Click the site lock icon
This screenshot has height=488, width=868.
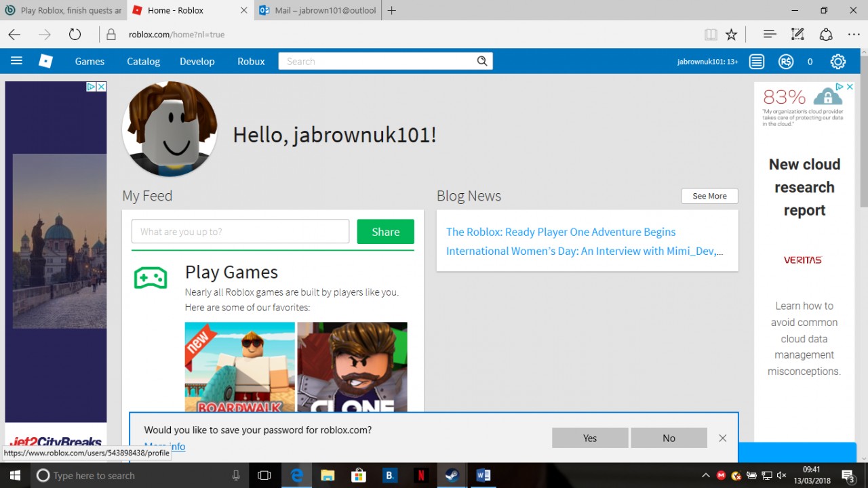click(112, 35)
